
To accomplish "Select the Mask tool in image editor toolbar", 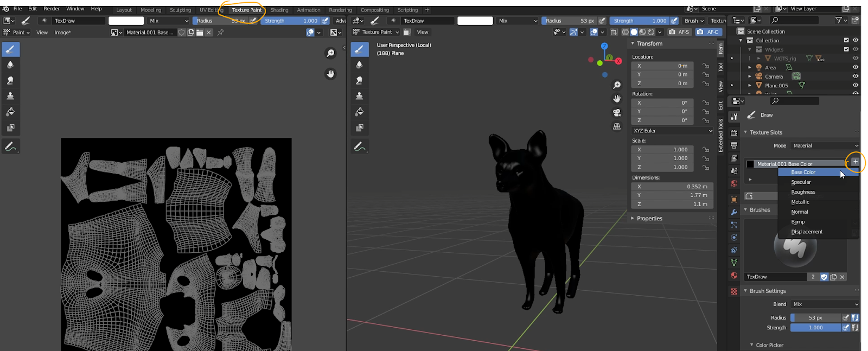I will [10, 127].
